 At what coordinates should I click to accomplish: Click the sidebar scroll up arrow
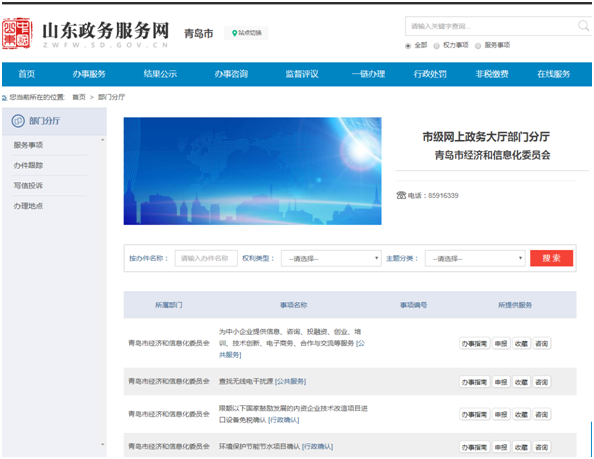click(102, 140)
